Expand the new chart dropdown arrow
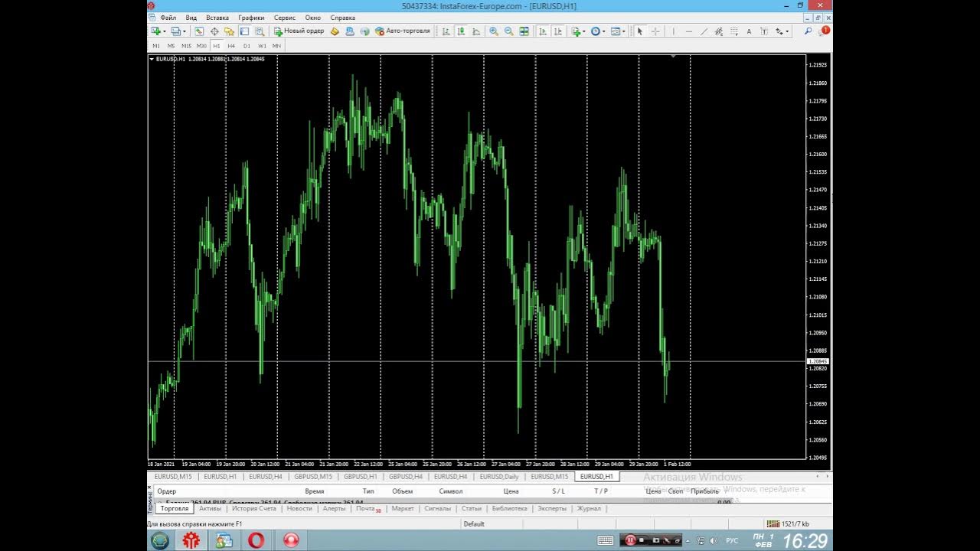This screenshot has height=551, width=980. click(x=164, y=31)
